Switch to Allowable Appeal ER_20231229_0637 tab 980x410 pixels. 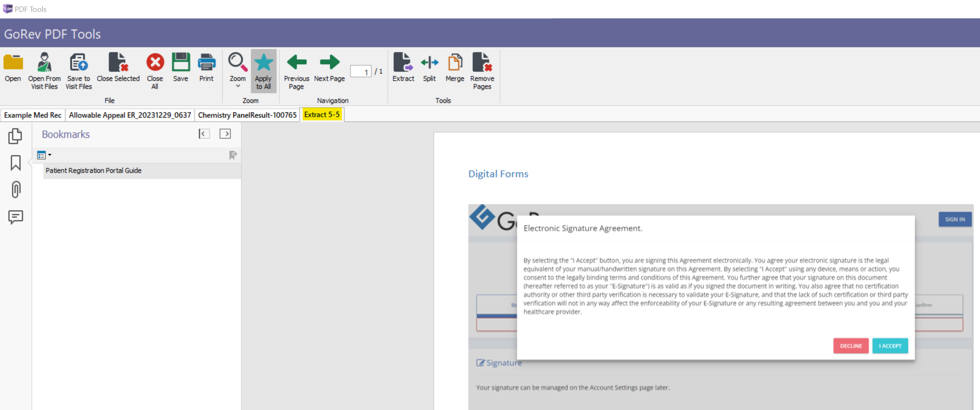point(130,115)
